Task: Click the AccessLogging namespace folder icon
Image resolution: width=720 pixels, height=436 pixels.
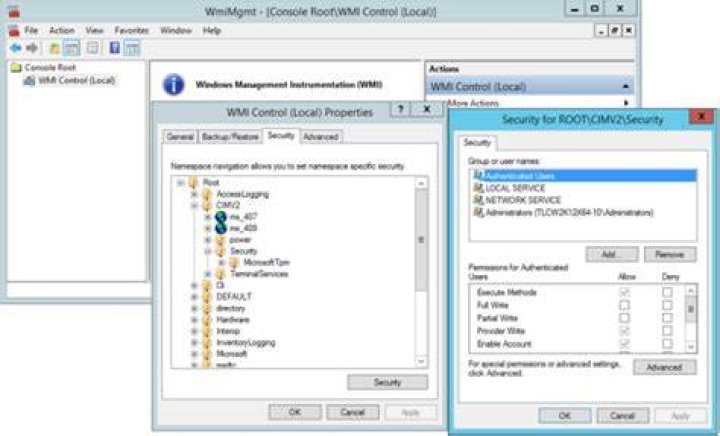Action: (x=207, y=194)
